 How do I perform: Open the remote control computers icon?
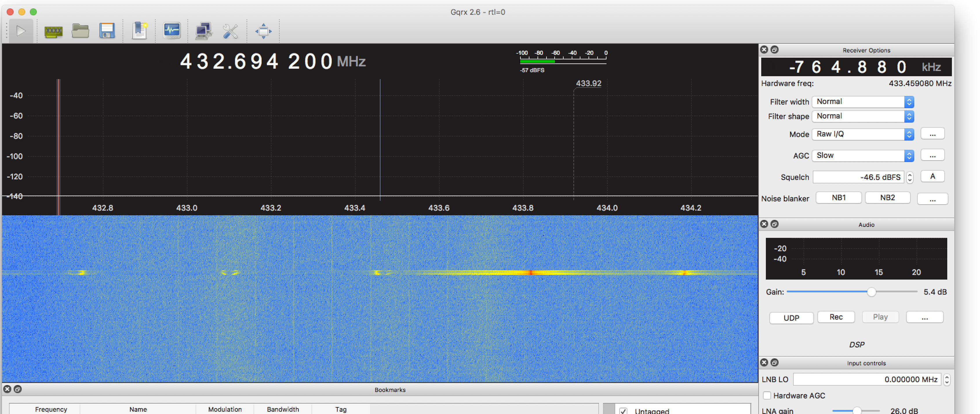[x=203, y=31]
